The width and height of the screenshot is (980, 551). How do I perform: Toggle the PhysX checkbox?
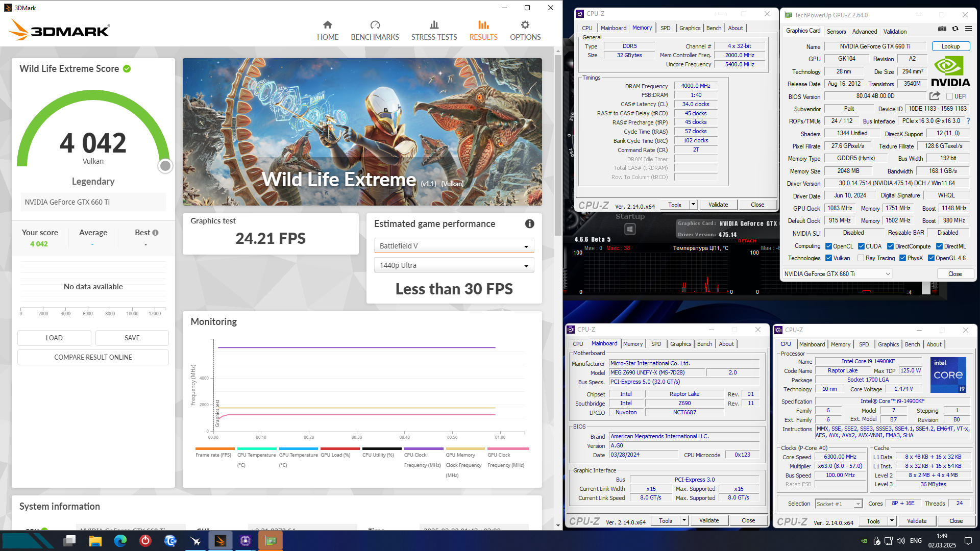click(x=902, y=258)
